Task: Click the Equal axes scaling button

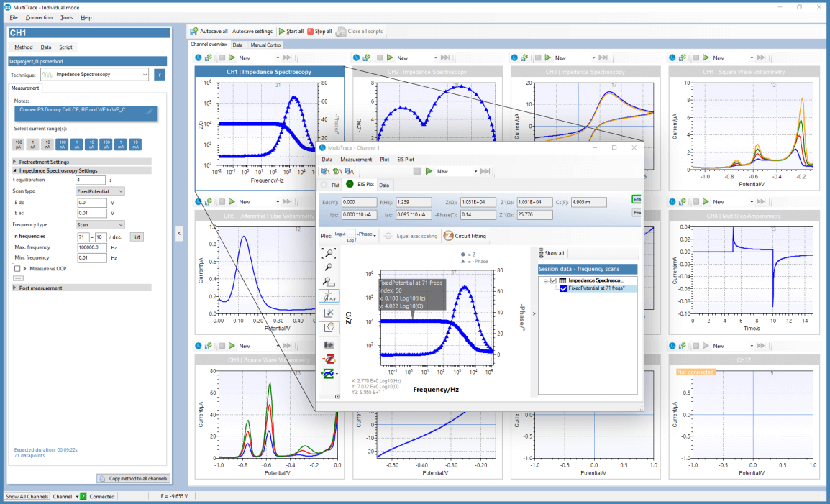Action: 411,236
